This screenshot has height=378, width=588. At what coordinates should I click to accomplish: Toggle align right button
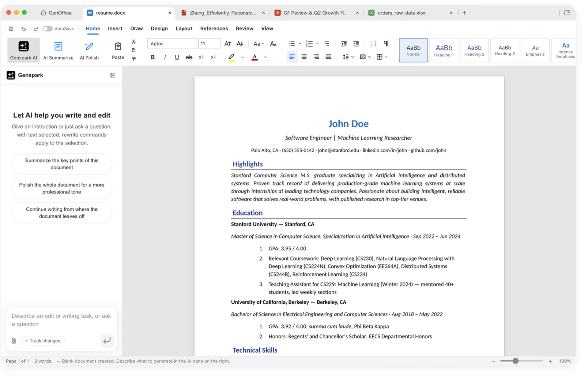316,57
